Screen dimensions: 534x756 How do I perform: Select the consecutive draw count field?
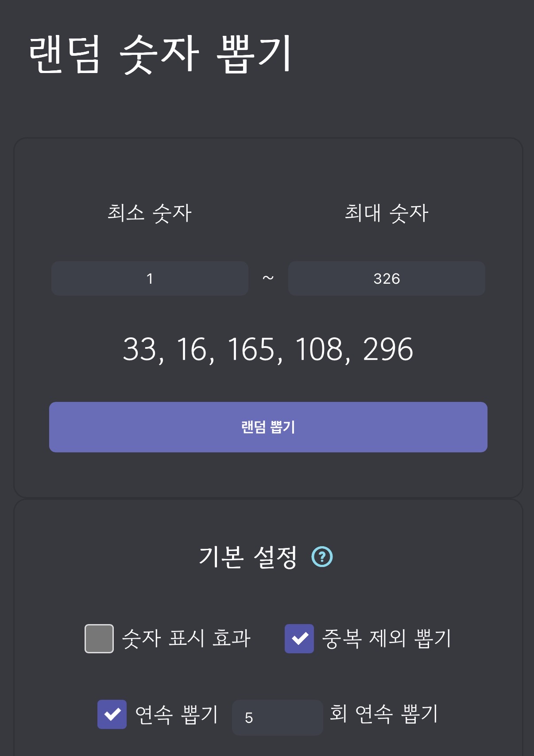pyautogui.click(x=277, y=717)
